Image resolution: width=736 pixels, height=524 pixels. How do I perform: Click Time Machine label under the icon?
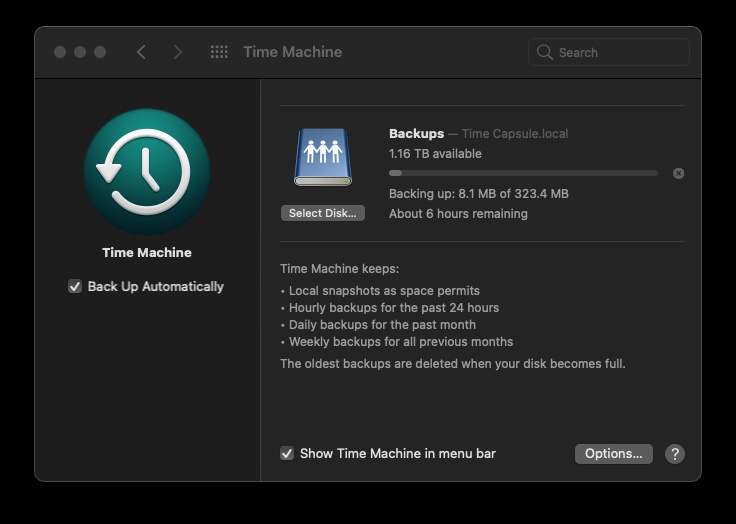147,253
